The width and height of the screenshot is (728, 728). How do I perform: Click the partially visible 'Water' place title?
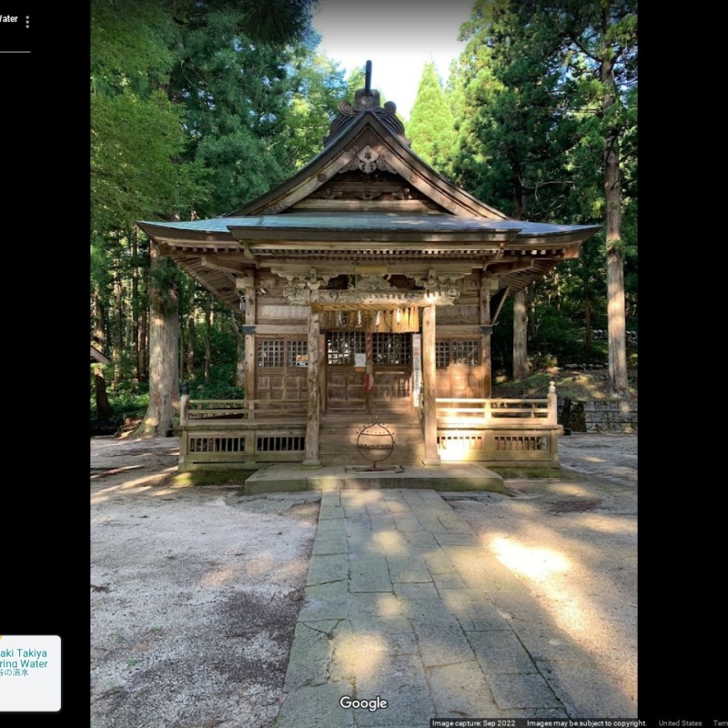8,19
